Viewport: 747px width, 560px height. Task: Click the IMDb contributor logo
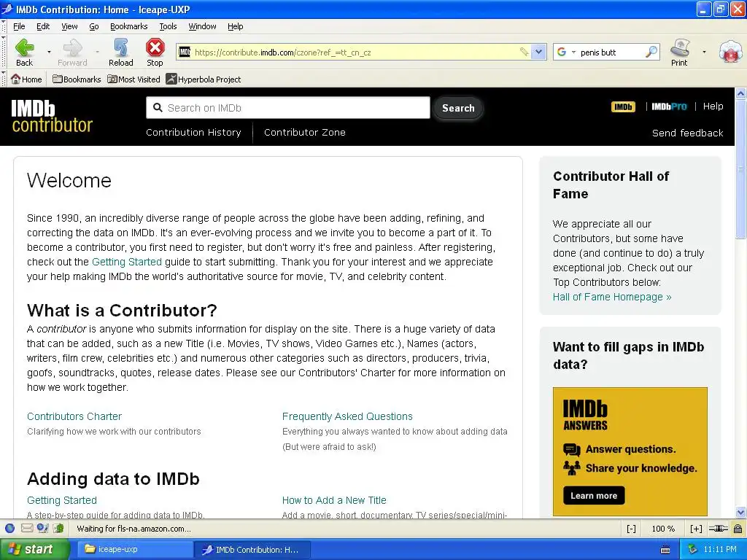52,116
